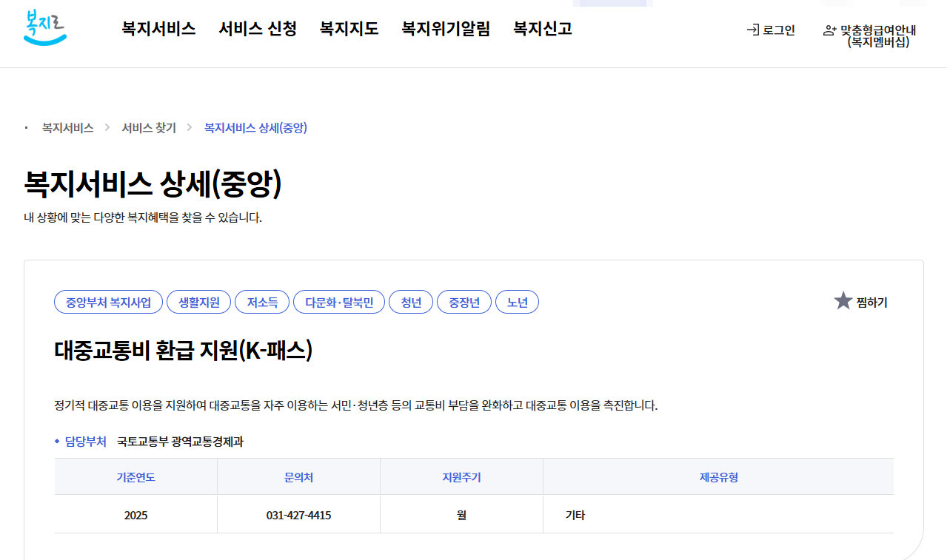The width and height of the screenshot is (947, 560).
Task: Open the 복지신고 menu
Action: pyautogui.click(x=543, y=29)
